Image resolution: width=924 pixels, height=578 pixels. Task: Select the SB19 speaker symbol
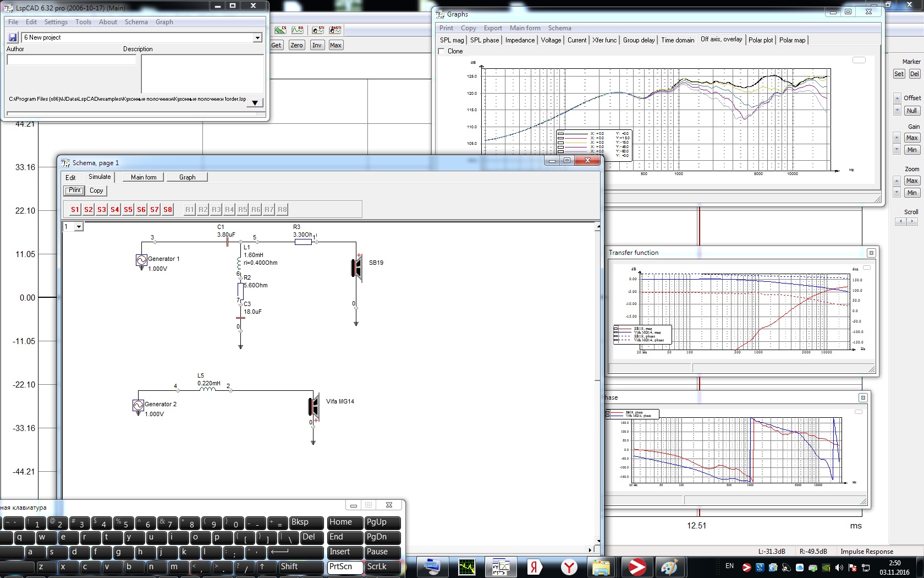pos(357,268)
